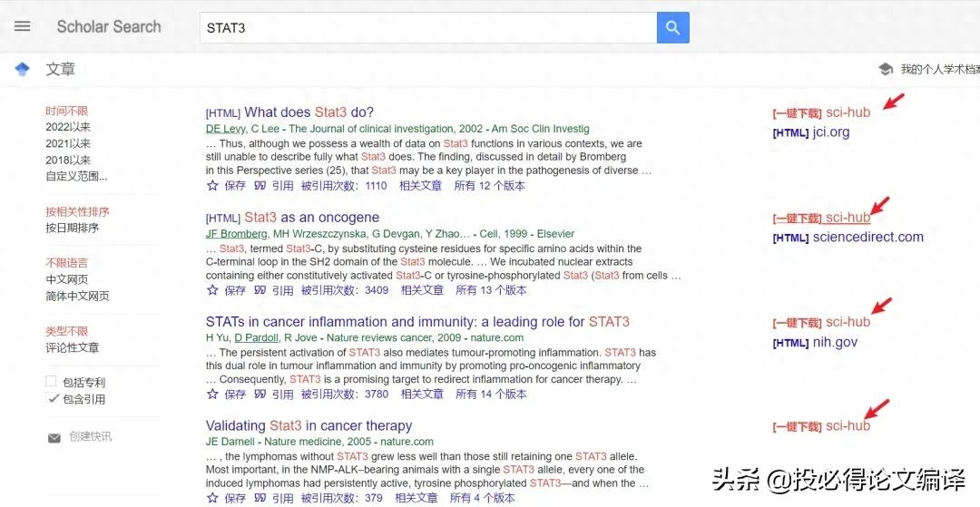Click the envelope icon next to 创建快讯
The width and height of the screenshot is (980, 507).
point(54,438)
